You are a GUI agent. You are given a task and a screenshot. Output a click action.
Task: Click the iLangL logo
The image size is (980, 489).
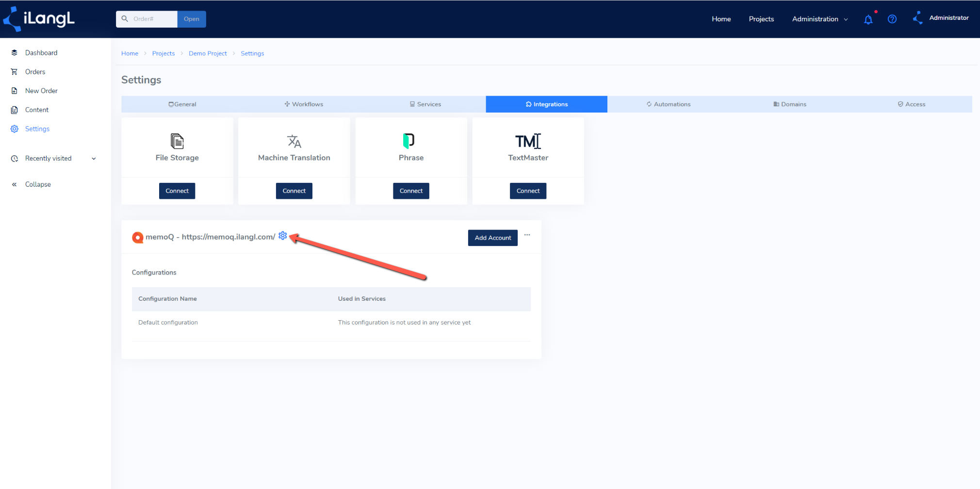(x=39, y=19)
